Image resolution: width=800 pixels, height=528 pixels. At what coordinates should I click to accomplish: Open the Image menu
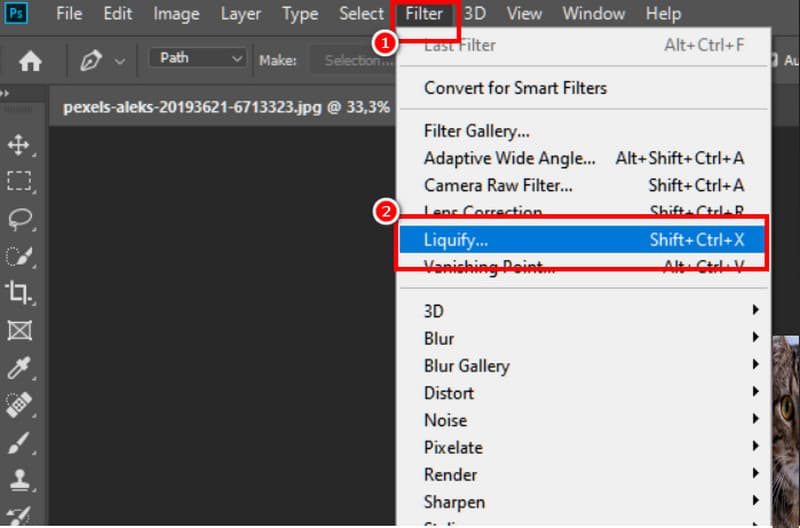(x=177, y=13)
